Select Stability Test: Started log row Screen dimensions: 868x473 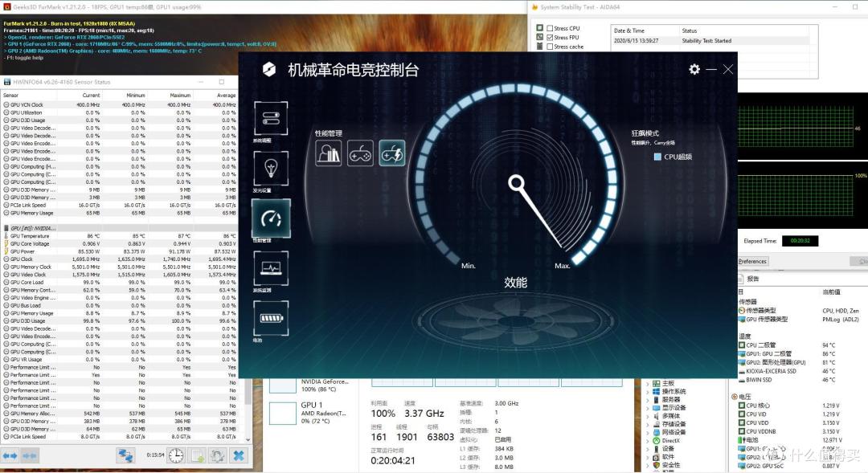[710, 41]
